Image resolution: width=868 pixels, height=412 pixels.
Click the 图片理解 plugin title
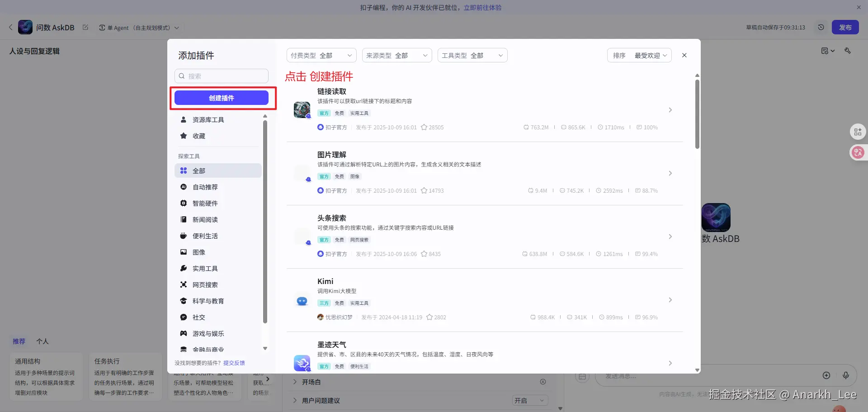332,155
